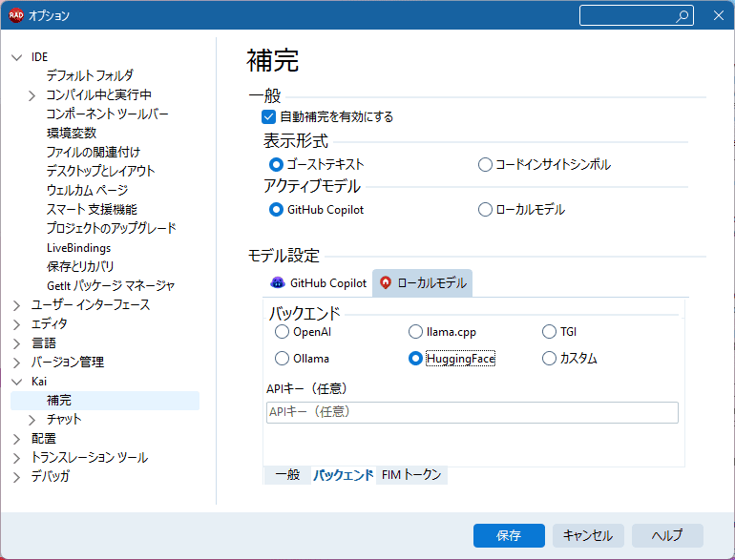Select IDE label in tree
The image size is (735, 560).
coord(39,57)
